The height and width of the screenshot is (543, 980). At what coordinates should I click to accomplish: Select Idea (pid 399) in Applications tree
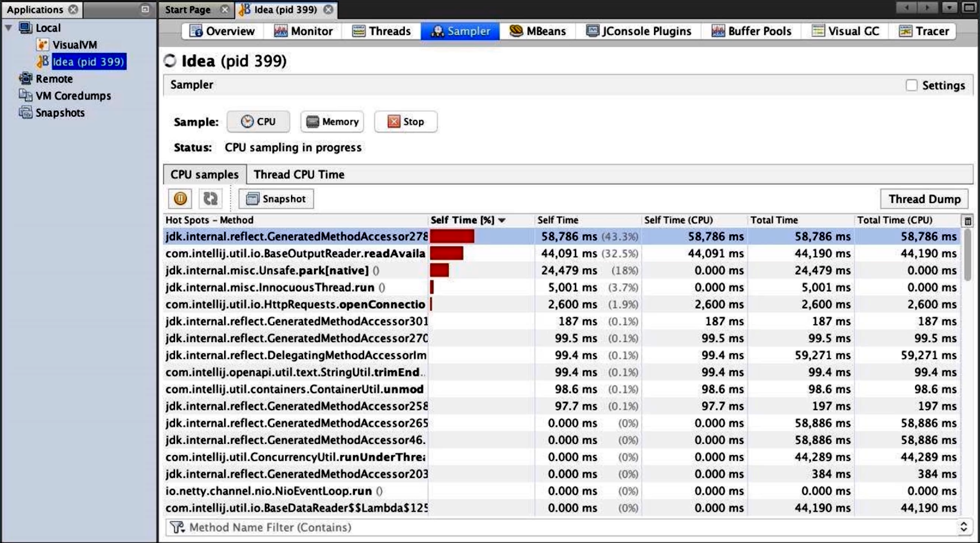pos(88,62)
